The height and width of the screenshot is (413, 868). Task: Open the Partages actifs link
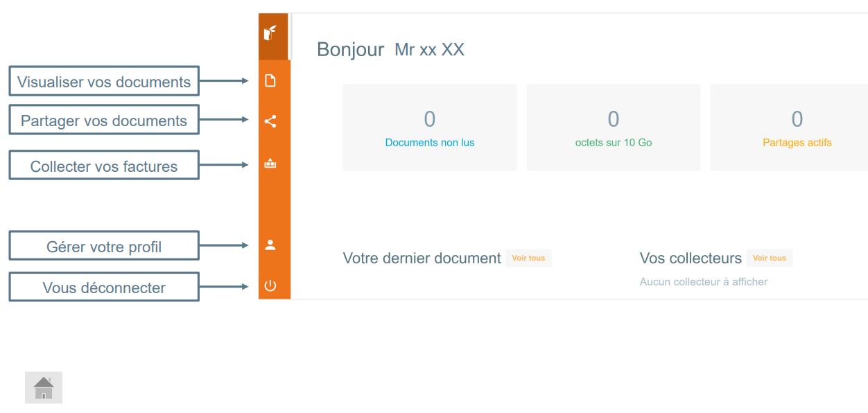[797, 142]
